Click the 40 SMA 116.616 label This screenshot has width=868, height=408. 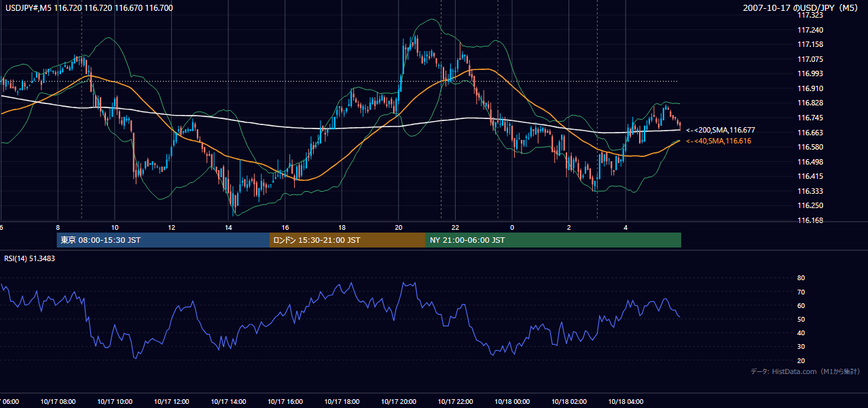pos(719,141)
